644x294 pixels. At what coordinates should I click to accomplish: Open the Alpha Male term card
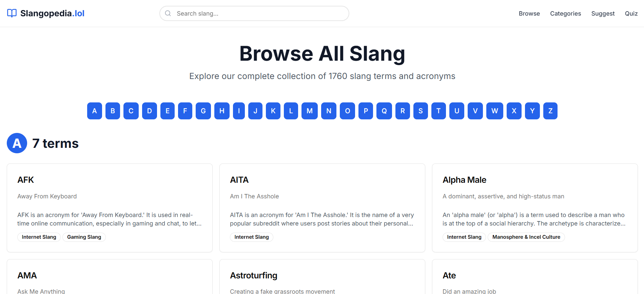tap(535, 208)
